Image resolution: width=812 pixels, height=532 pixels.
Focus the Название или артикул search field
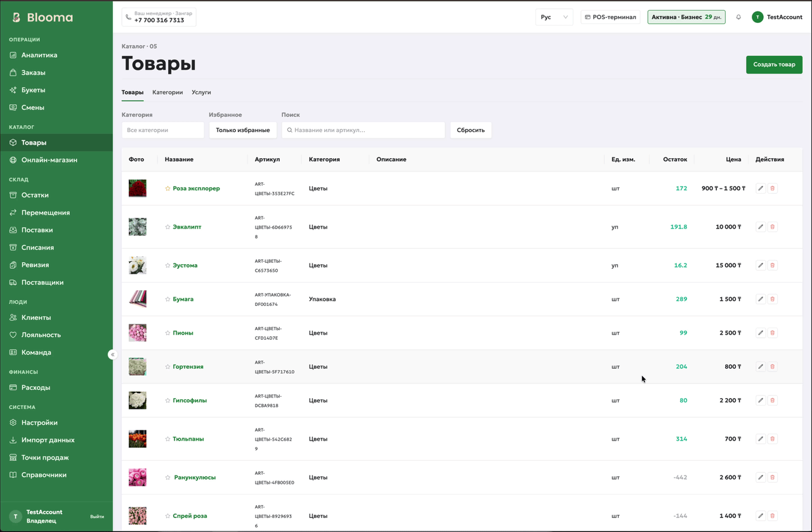click(363, 130)
